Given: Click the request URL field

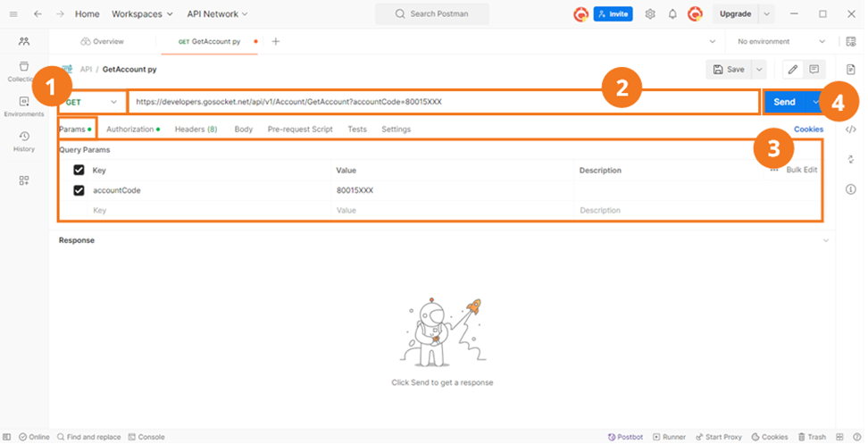Looking at the screenshot, I should point(444,103).
